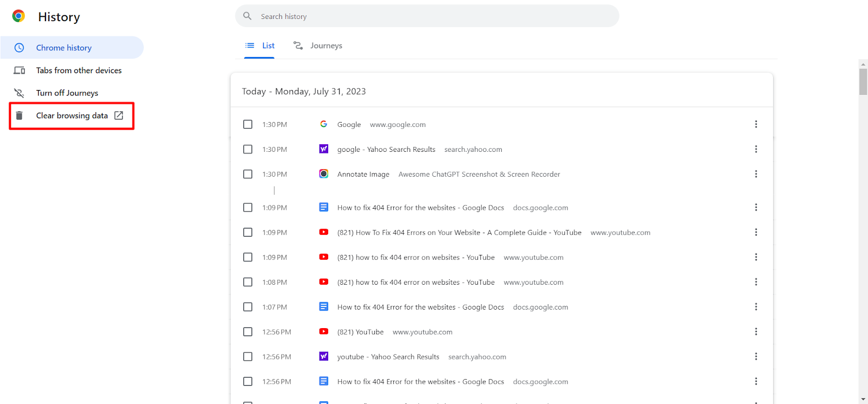Open the three-dot menu for the Annotate Image entry
This screenshot has width=868, height=404.
coord(756,174)
